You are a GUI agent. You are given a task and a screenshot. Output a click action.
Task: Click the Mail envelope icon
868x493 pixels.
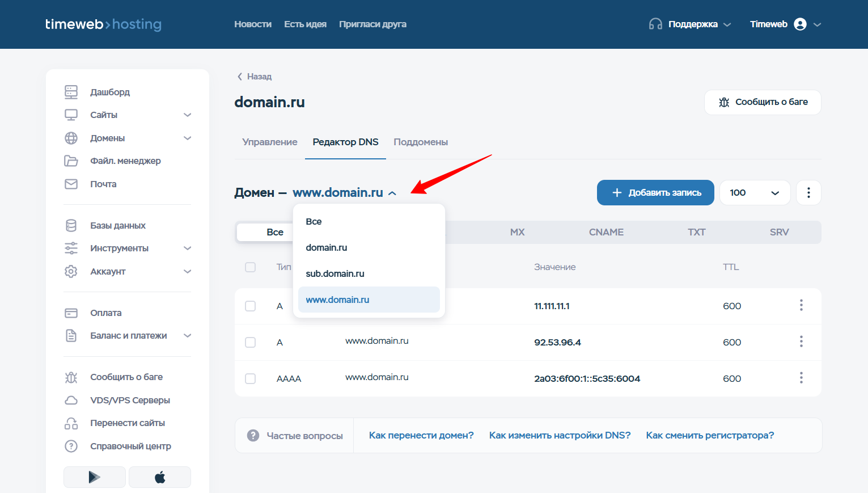click(x=71, y=184)
